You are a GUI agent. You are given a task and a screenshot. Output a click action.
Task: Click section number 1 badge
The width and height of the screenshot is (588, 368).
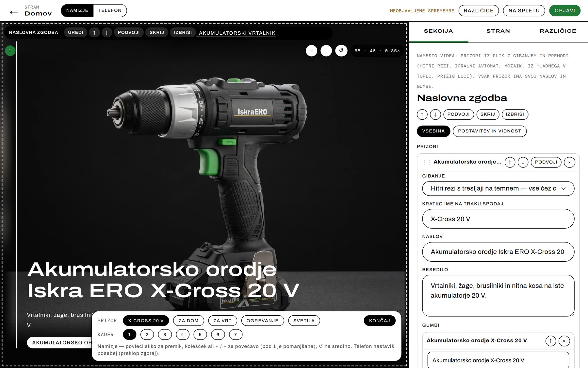10,51
